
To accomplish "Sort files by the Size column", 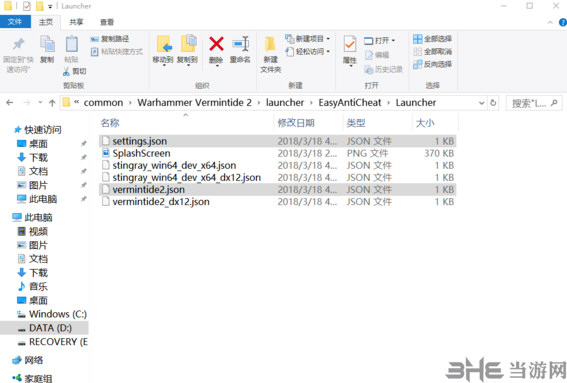I will tap(425, 123).
